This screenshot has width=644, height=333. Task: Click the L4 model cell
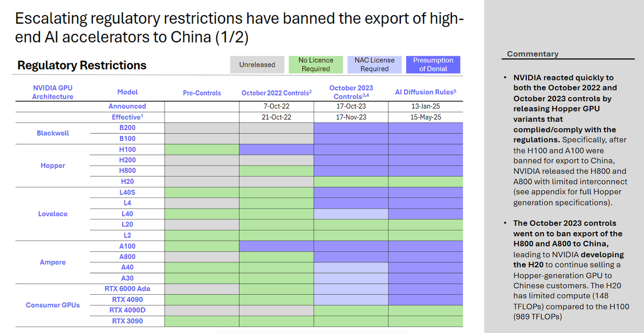click(x=127, y=203)
